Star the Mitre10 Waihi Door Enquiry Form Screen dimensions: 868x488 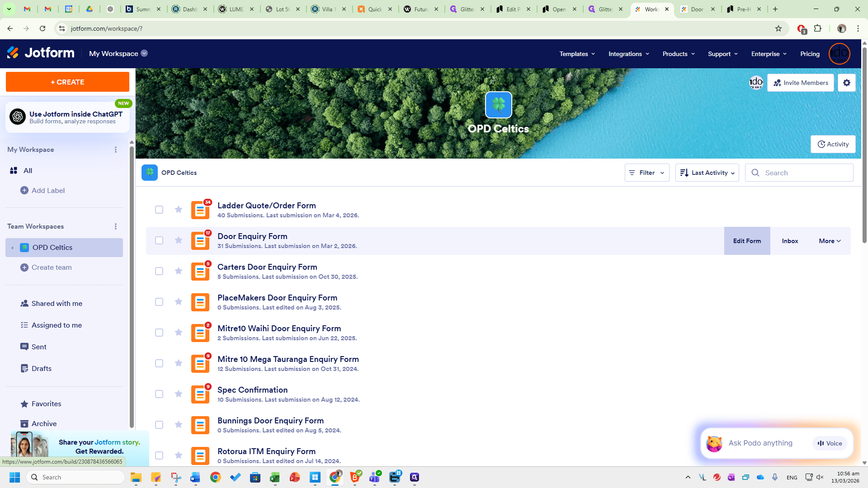pyautogui.click(x=179, y=332)
